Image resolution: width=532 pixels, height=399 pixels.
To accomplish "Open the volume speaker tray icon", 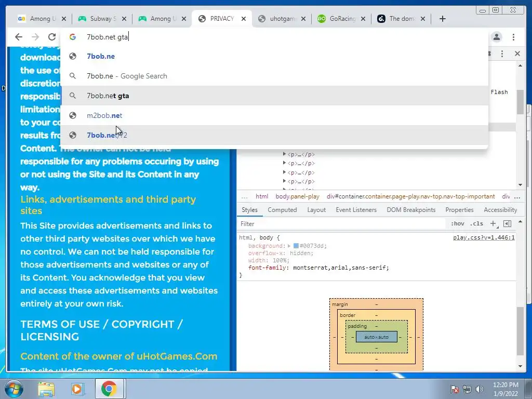I will pos(480,389).
